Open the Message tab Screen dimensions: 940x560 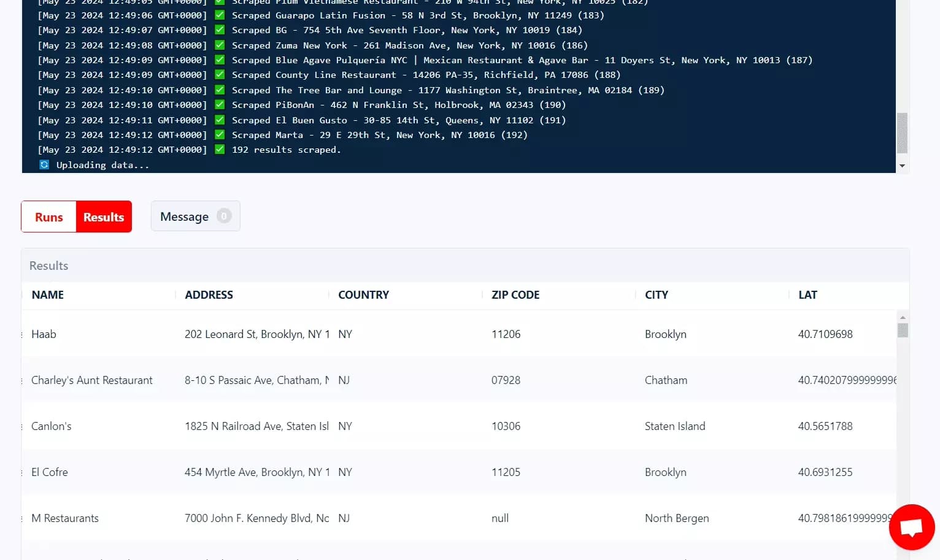pyautogui.click(x=184, y=216)
